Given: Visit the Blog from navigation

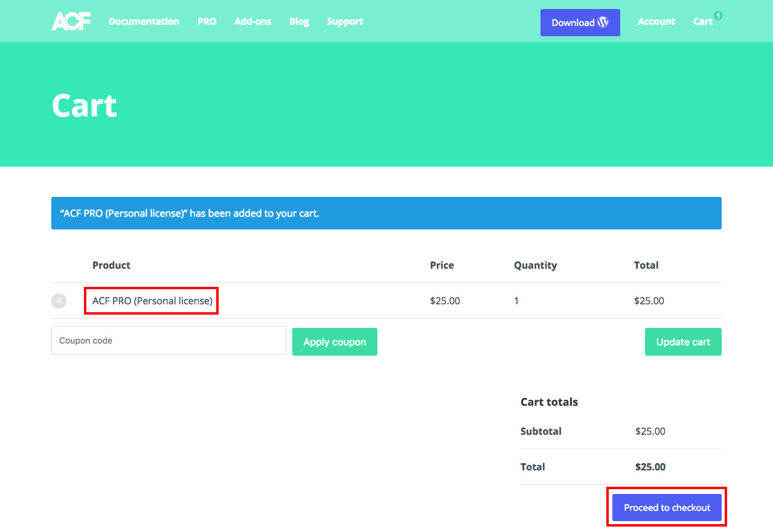Looking at the screenshot, I should tap(299, 21).
